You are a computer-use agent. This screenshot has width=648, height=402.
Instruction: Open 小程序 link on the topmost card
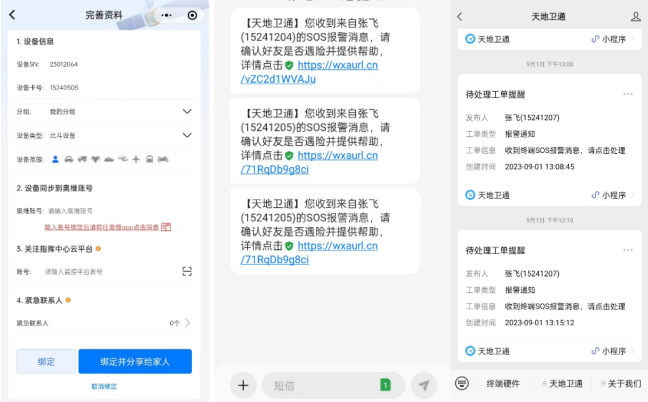click(x=613, y=39)
